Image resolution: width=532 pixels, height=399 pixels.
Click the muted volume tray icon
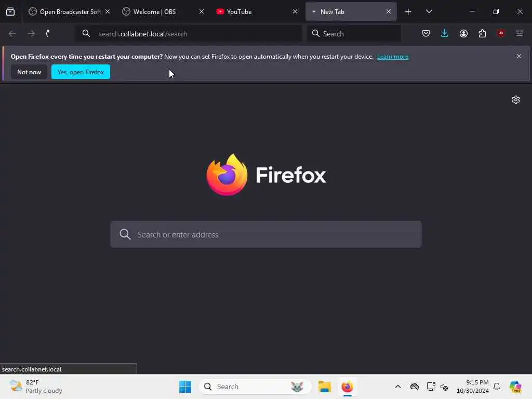tap(445, 387)
